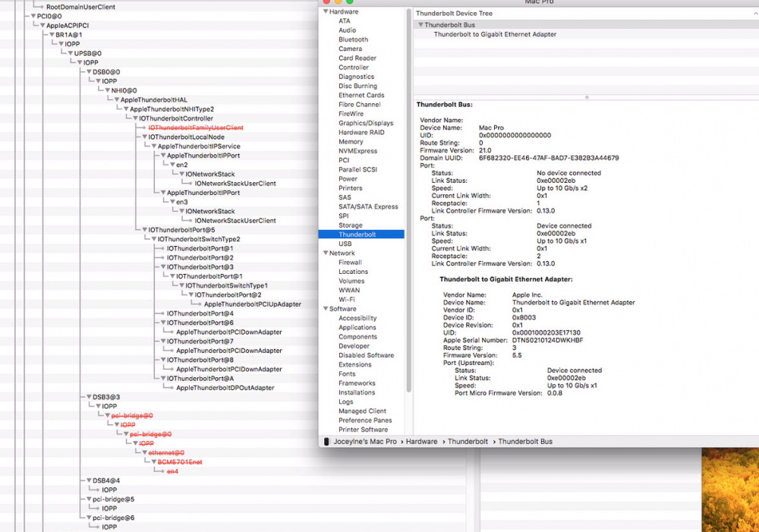
Task: Collapse the AppleACPIPCI node
Action: [x=43, y=25]
